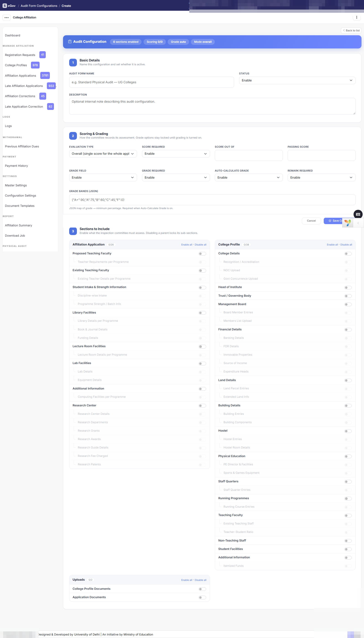Toggle Student Facilities section

pos(348,549)
